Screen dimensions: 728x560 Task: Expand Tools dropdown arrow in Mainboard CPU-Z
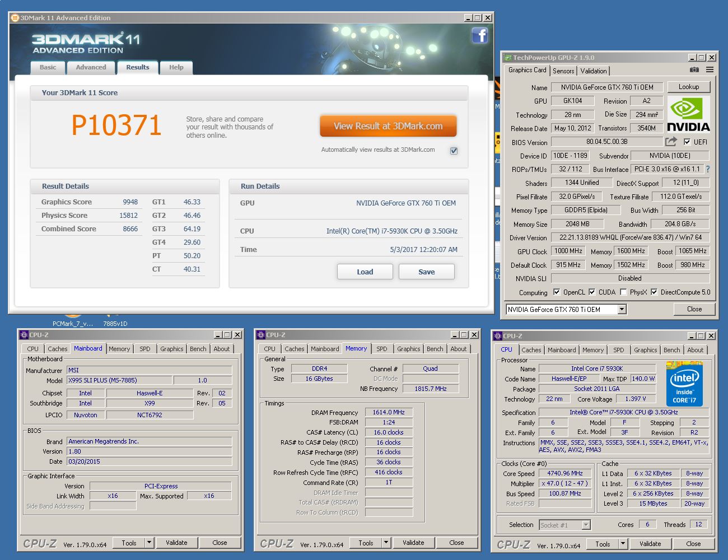pos(149,543)
